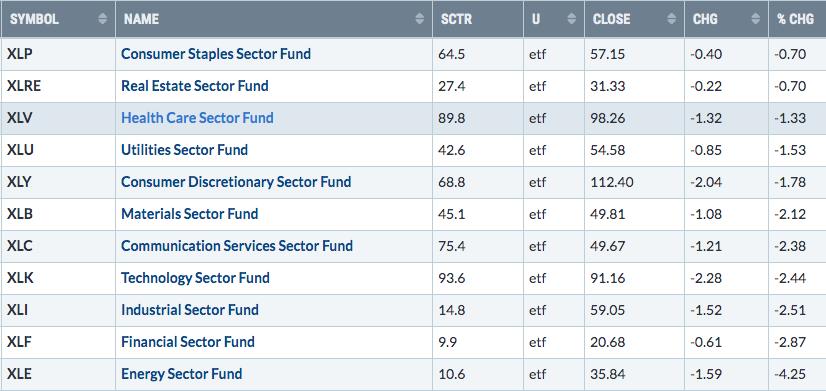
Task: Open Health Care Sector Fund link
Action: coord(197,118)
